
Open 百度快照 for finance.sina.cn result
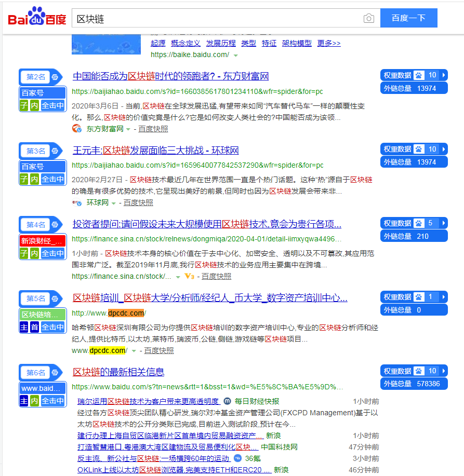point(216,276)
